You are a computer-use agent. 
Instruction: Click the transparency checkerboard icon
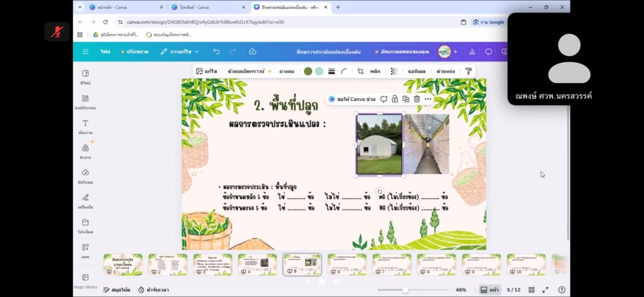click(394, 71)
